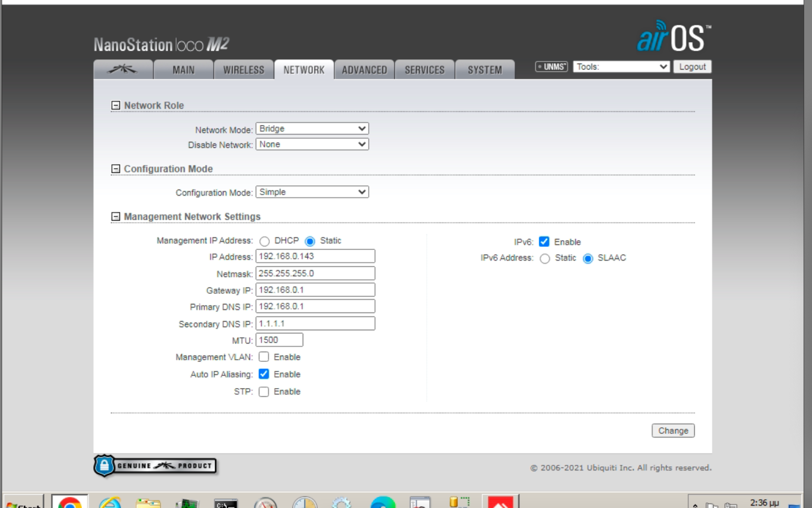Toggle the IPv6 Enable checkbox
The width and height of the screenshot is (812, 508).
click(x=544, y=242)
